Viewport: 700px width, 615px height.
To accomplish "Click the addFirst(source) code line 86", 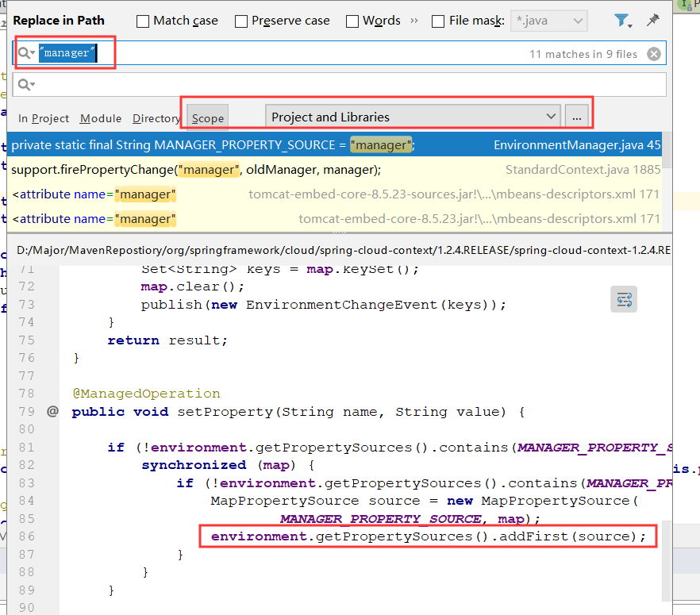I will tap(429, 536).
